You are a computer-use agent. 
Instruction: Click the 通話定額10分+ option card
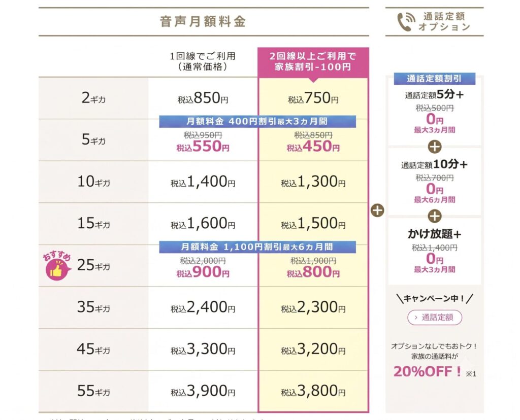coord(435,182)
